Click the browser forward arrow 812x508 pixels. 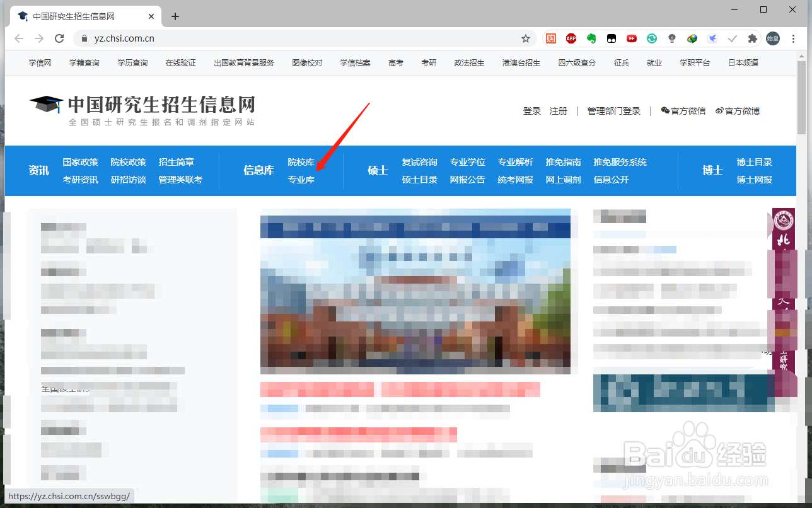[x=39, y=38]
